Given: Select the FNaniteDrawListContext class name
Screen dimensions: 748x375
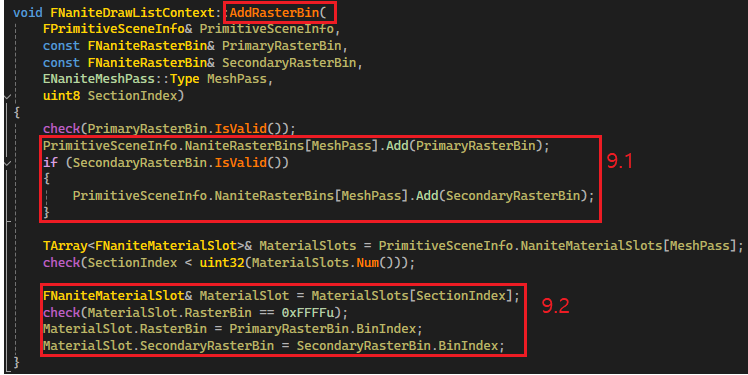Looking at the screenshot, I should coord(133,12).
